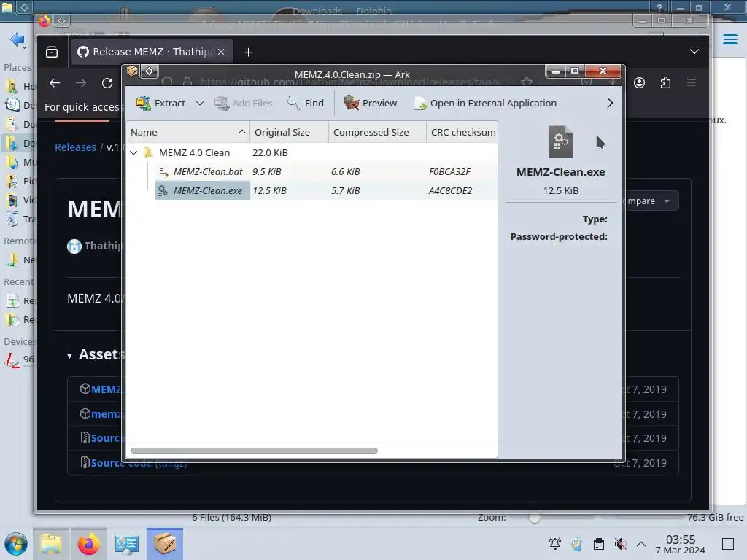Click the 6.6 KiB compressed size cell
Screen dimensions: 747x560
coord(345,171)
